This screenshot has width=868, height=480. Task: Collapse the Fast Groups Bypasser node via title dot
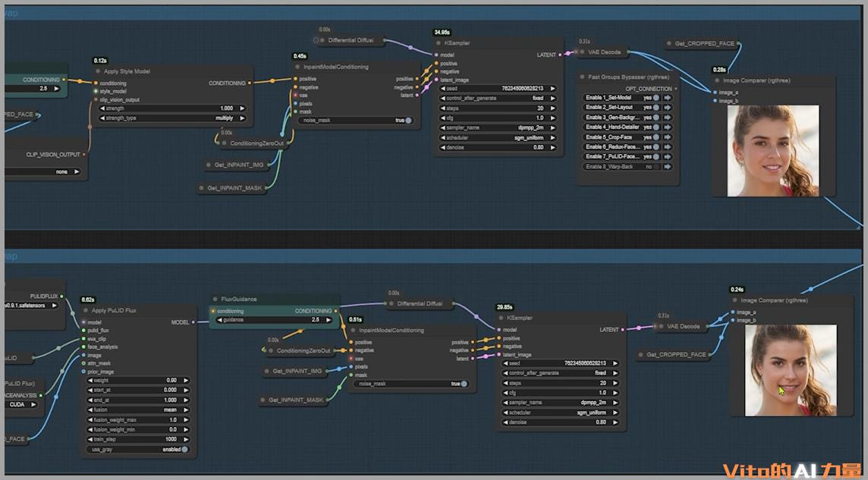click(x=583, y=77)
